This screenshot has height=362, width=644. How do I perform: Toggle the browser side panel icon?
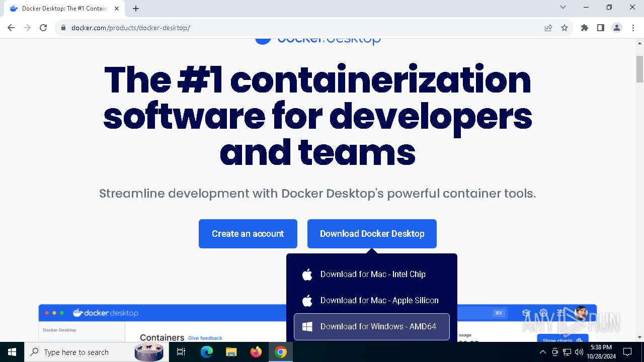click(601, 28)
